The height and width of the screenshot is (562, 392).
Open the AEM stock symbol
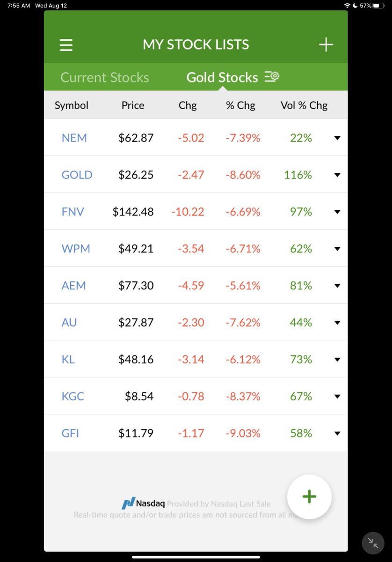[x=74, y=286]
